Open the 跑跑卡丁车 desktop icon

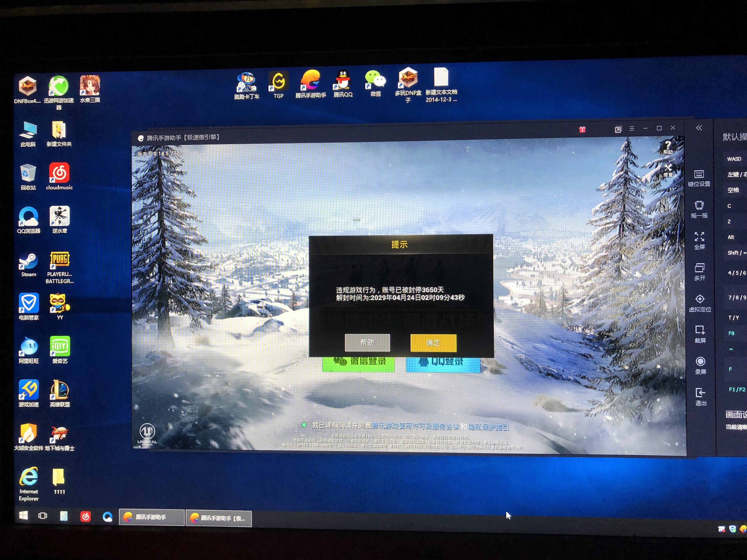pos(247,86)
